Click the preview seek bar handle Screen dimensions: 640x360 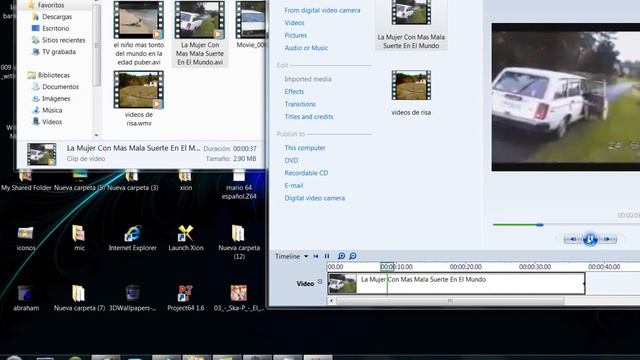[540, 225]
